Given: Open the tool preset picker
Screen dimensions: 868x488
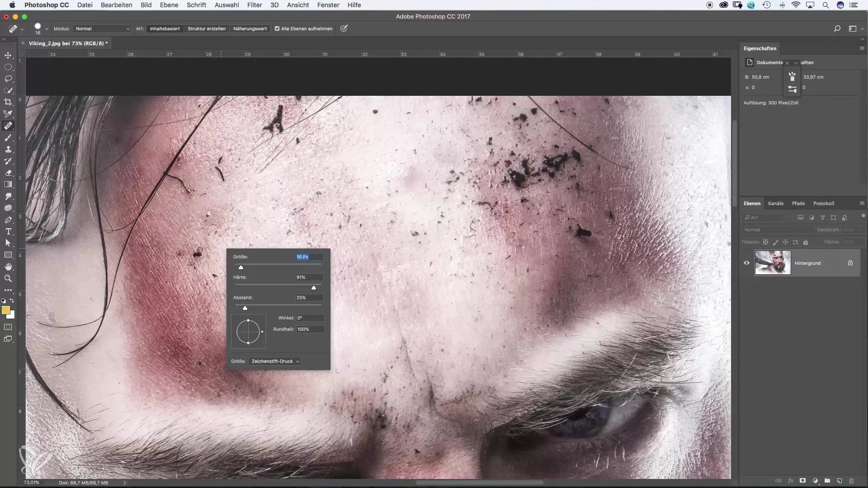Looking at the screenshot, I should (16, 29).
